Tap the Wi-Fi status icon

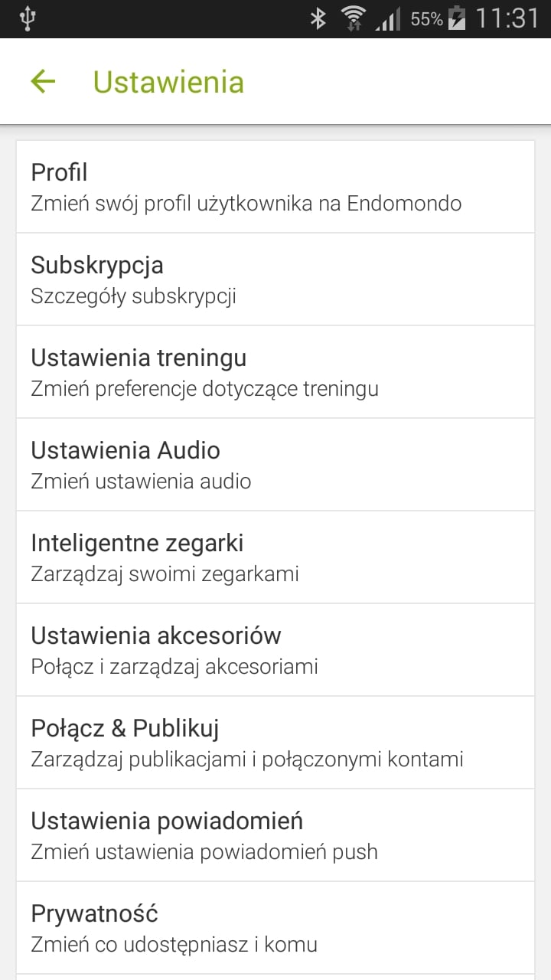click(x=354, y=18)
